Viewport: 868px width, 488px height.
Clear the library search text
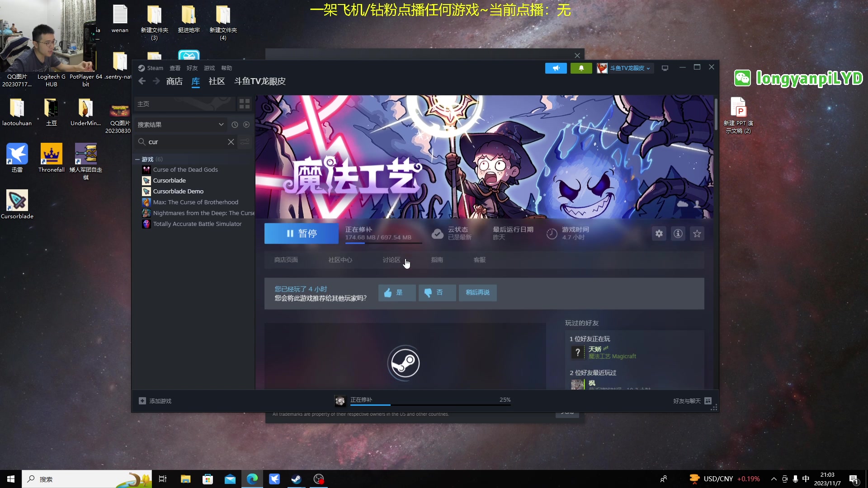(231, 142)
